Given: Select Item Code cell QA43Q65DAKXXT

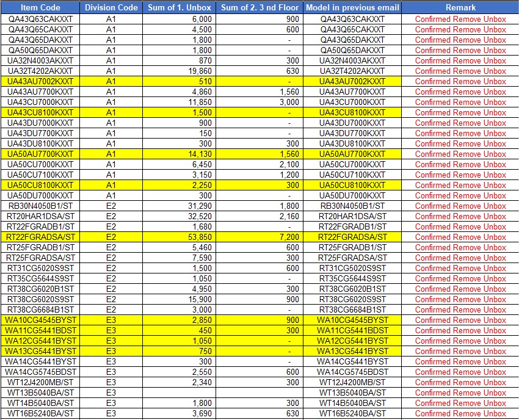Looking at the screenshot, I should click(x=40, y=40).
